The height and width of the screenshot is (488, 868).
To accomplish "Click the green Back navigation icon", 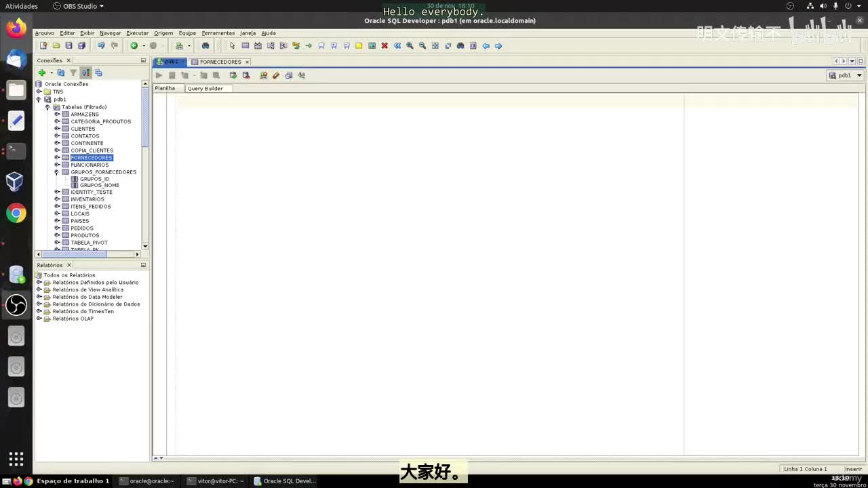I will pyautogui.click(x=134, y=46).
